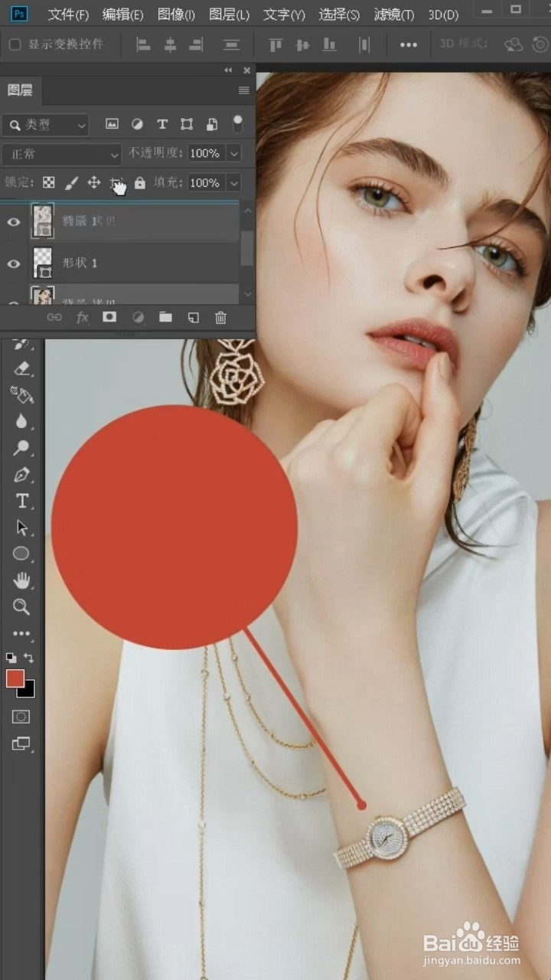This screenshot has height=980, width=551.
Task: Delete layer with trash icon
Action: click(220, 317)
